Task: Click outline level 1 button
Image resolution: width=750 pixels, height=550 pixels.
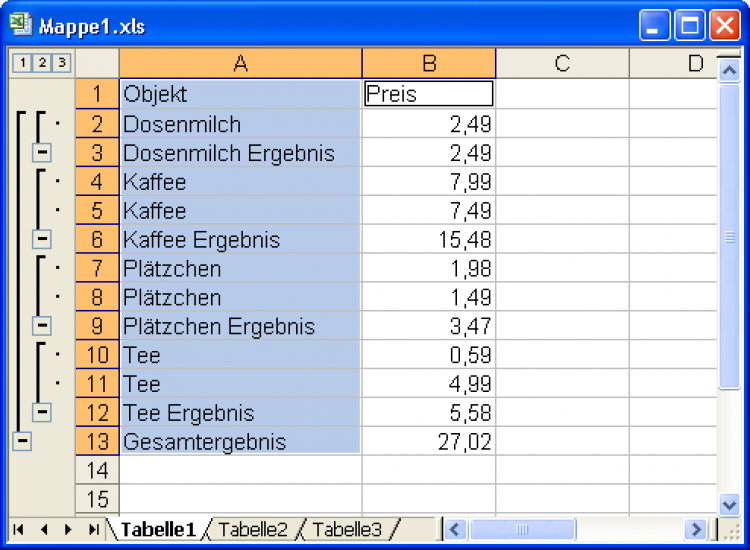Action: click(20, 63)
